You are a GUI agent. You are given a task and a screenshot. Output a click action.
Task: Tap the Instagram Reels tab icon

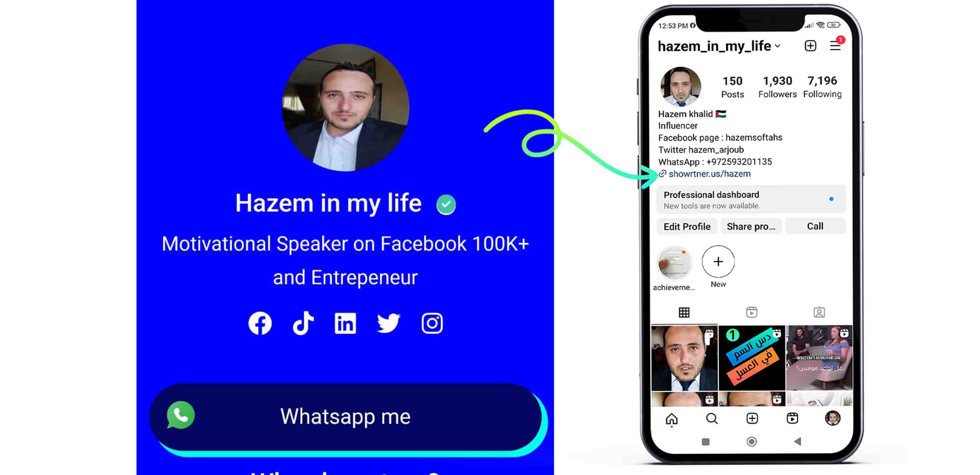point(751,312)
